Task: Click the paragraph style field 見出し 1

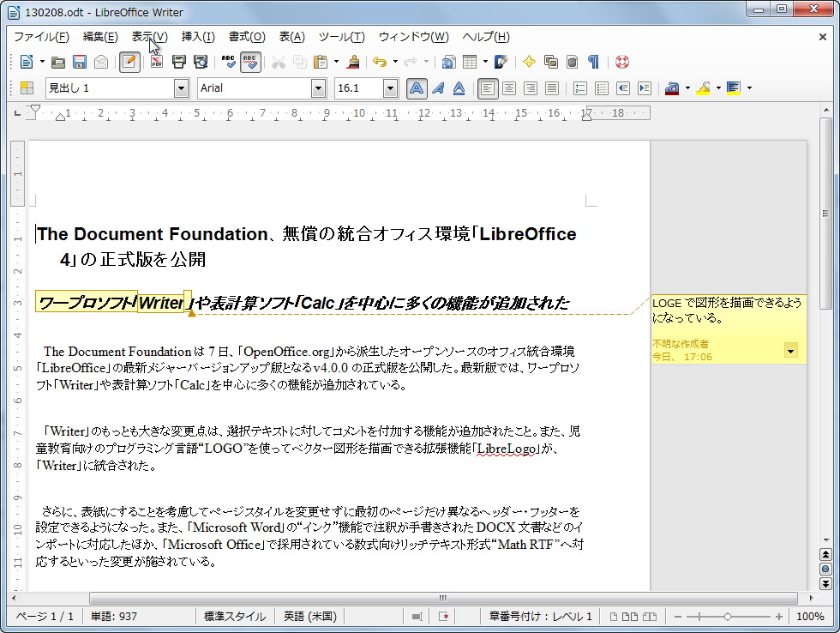Action: 110,88
